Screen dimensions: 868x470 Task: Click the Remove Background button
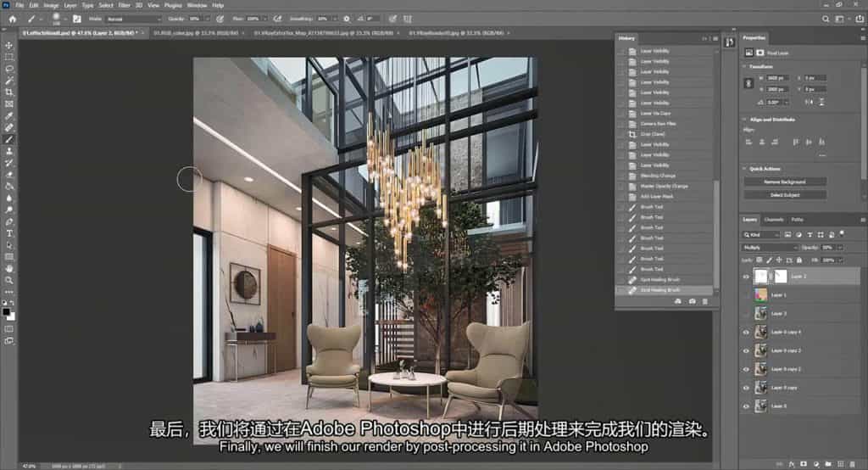click(x=785, y=182)
